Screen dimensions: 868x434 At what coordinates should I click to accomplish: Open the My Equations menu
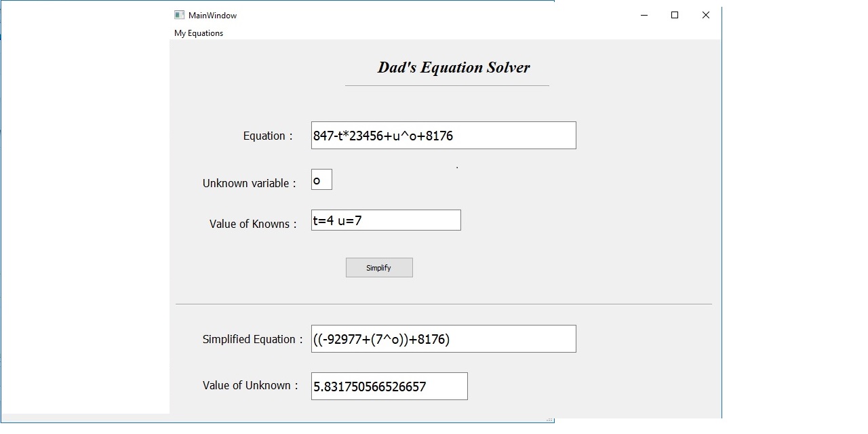pos(199,33)
